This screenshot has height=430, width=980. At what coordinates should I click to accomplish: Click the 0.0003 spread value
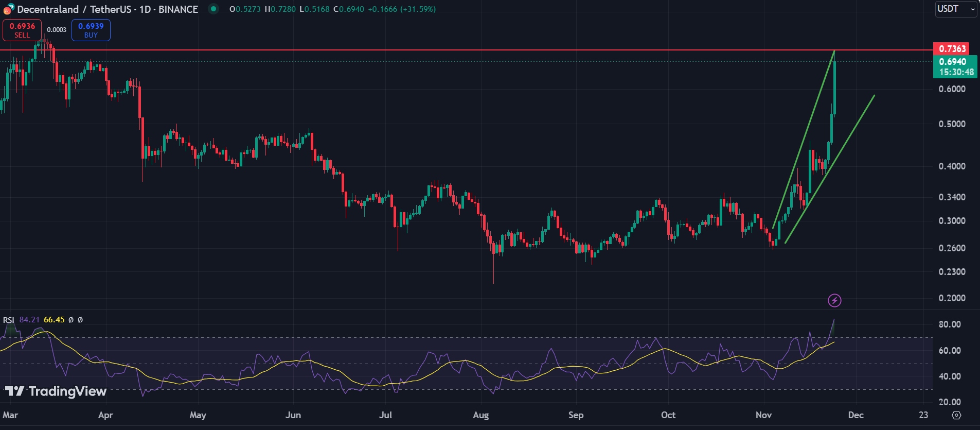(x=57, y=30)
